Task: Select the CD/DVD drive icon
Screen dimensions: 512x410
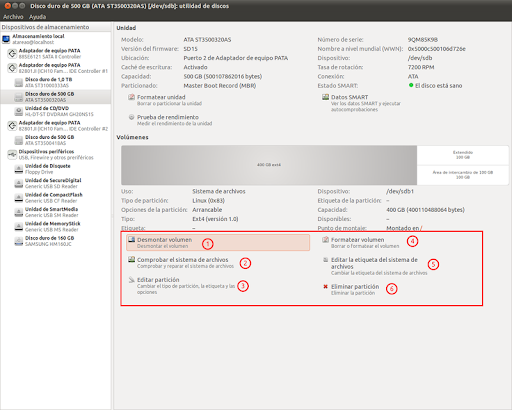Action: (x=19, y=111)
